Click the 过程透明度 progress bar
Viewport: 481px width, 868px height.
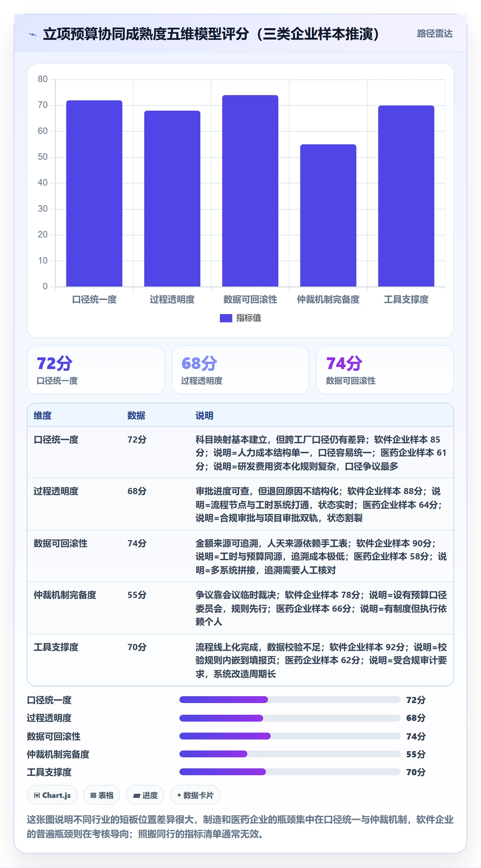point(290,718)
